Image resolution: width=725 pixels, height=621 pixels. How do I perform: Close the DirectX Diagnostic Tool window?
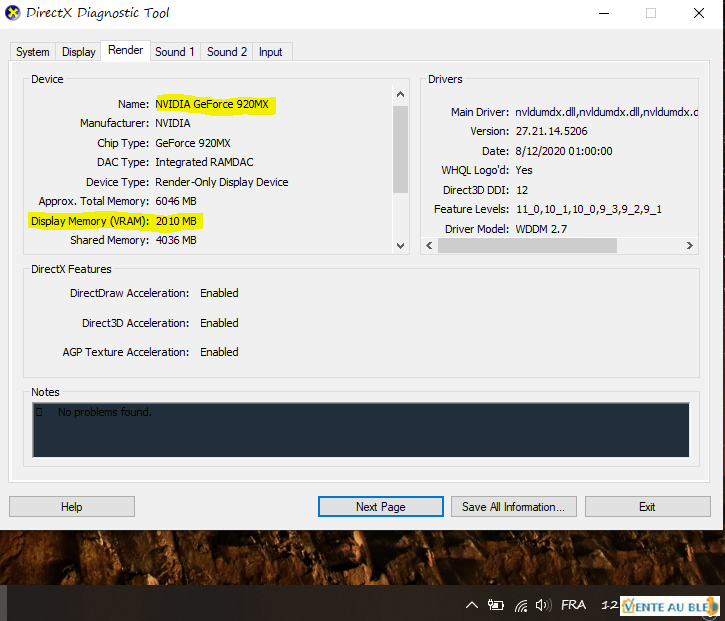[x=699, y=13]
